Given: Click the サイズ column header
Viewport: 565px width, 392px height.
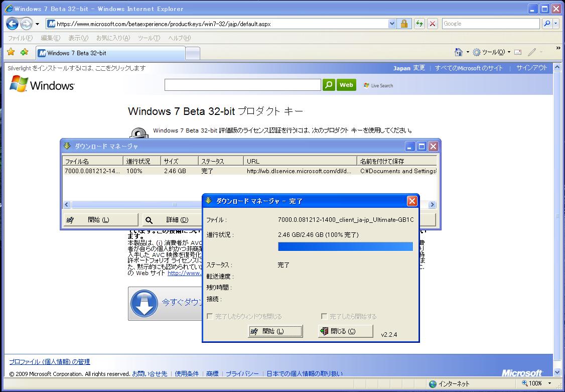Looking at the screenshot, I should pos(180,161).
